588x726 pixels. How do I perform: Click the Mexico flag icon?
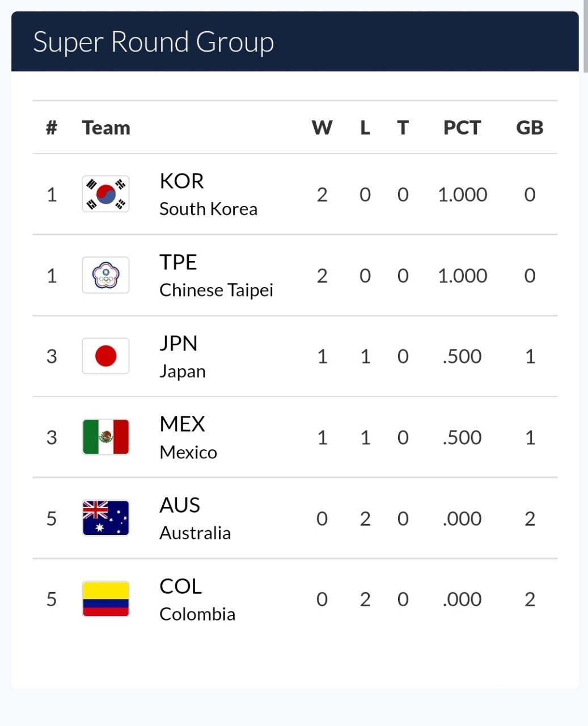[105, 437]
